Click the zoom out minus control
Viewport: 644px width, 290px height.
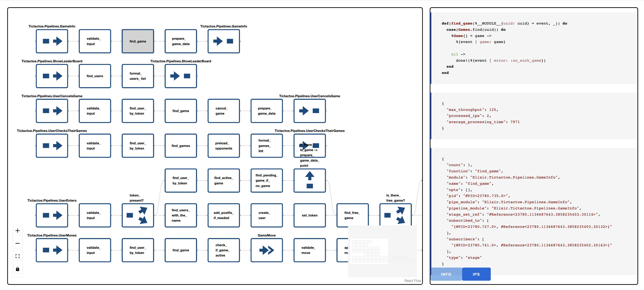pos(18,243)
